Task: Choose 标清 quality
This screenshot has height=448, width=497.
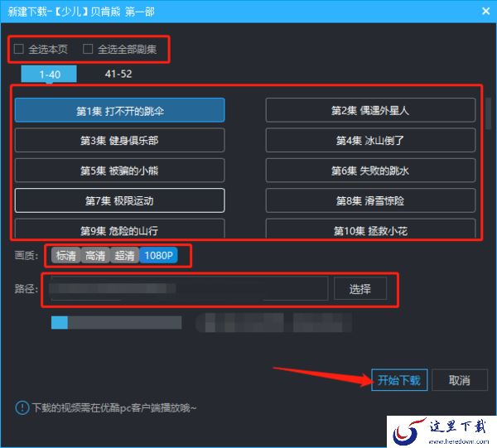Action: click(x=66, y=255)
